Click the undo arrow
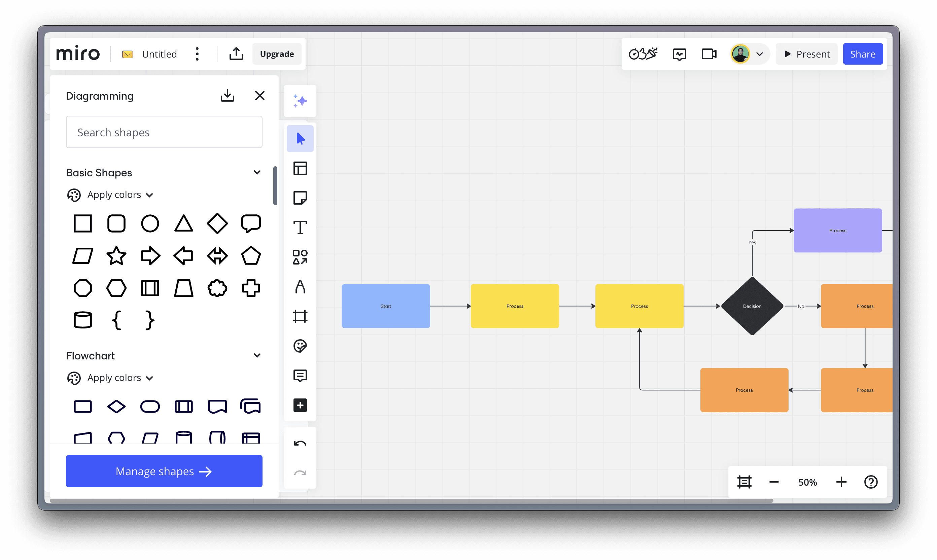This screenshot has height=560, width=937. (x=300, y=444)
